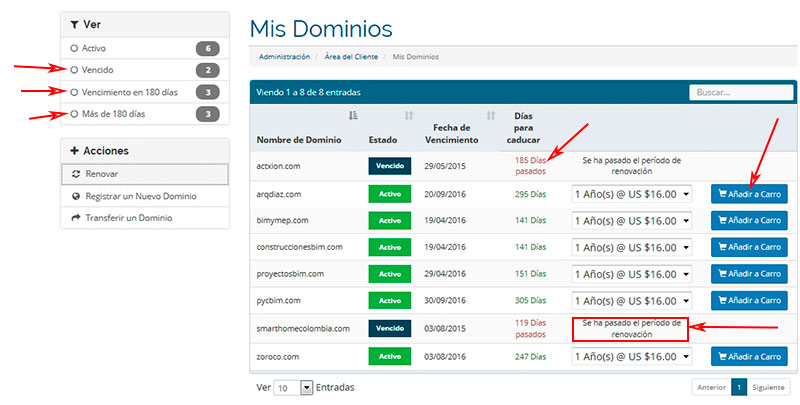The image size is (800, 405).
Task: Add arqdiaz.com to cart
Action: (749, 194)
